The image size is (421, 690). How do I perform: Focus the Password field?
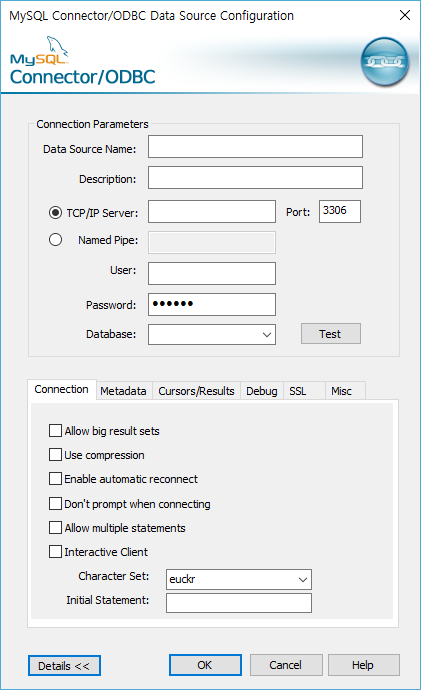point(212,305)
